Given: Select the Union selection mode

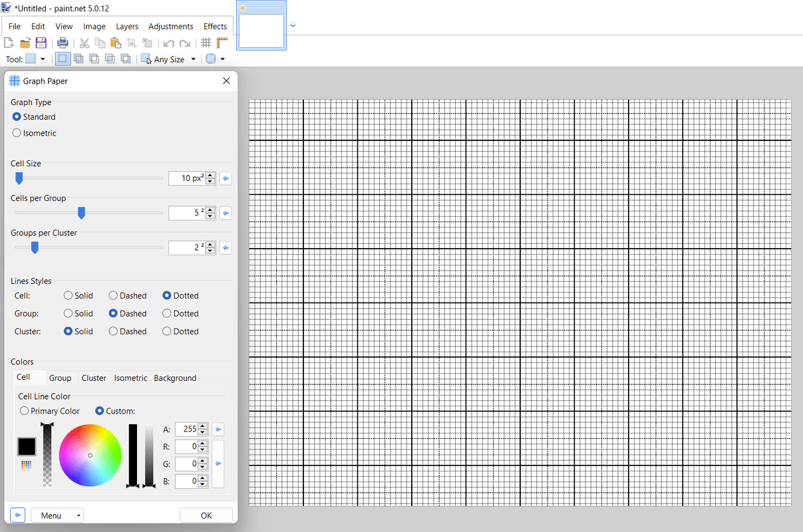Looking at the screenshot, I should point(79,59).
